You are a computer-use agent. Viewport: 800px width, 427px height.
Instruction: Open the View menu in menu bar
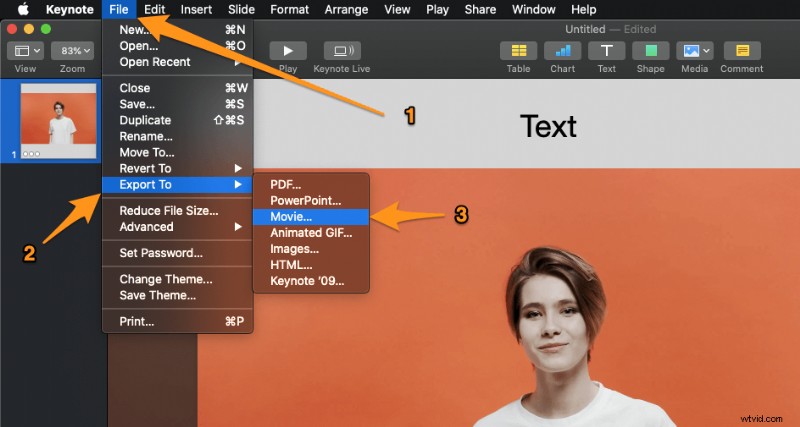click(397, 9)
